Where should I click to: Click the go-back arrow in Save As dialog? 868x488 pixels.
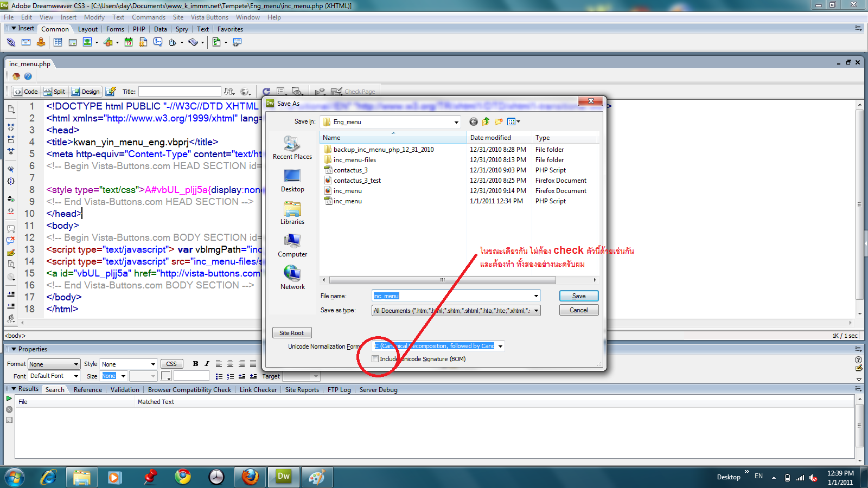click(474, 122)
